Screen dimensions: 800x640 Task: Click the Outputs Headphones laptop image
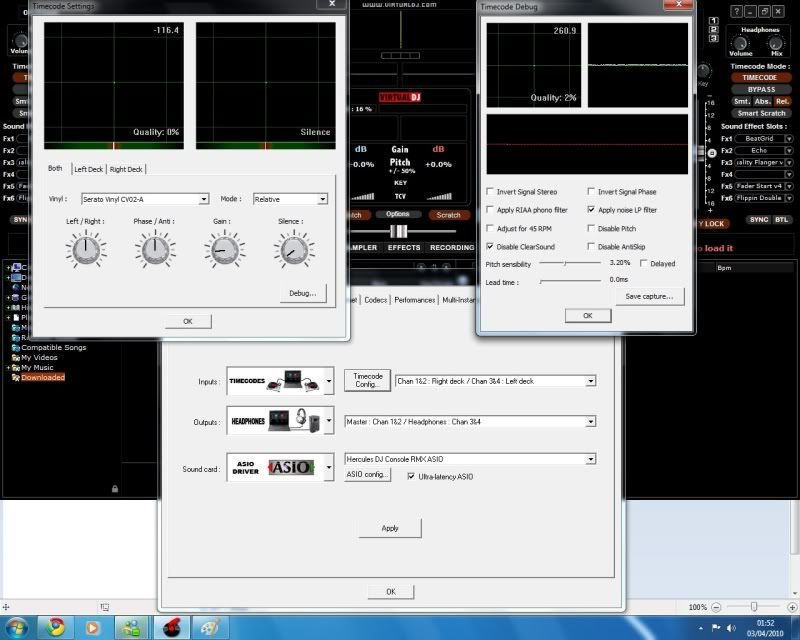click(x=275, y=421)
